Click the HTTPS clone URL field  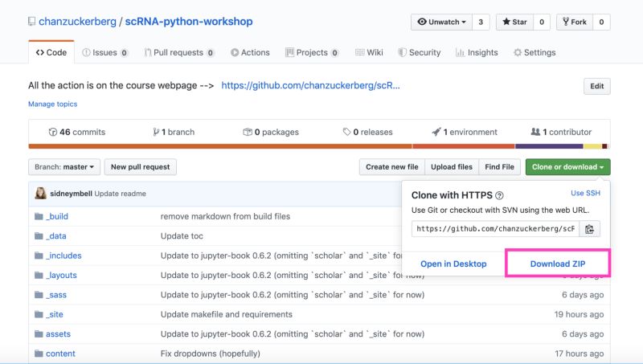pos(495,229)
